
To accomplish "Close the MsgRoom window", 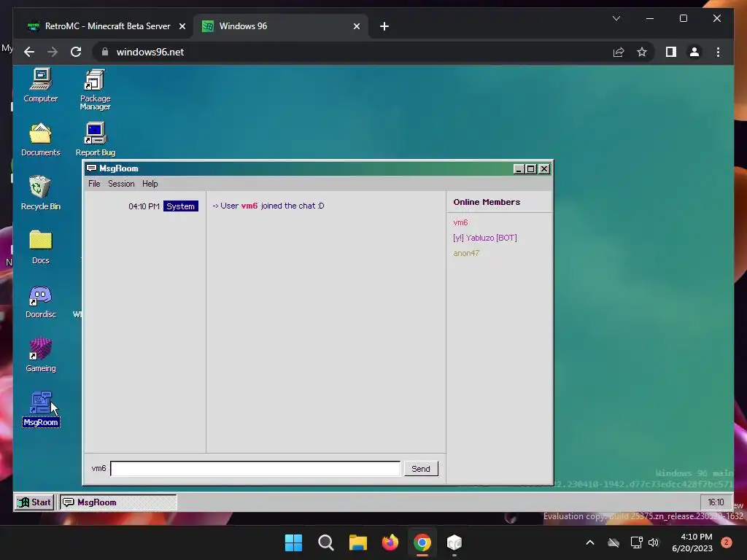I will (x=543, y=168).
